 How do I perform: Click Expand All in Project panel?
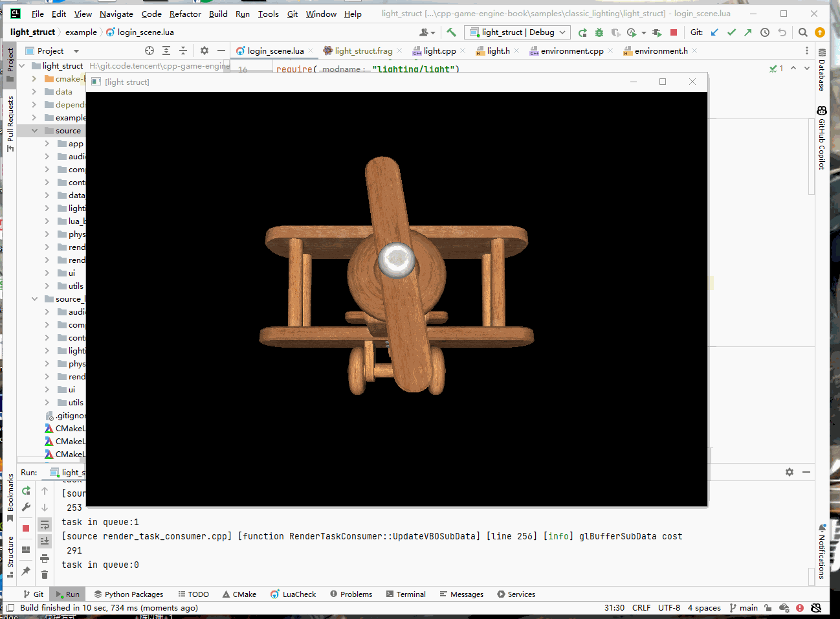click(166, 51)
